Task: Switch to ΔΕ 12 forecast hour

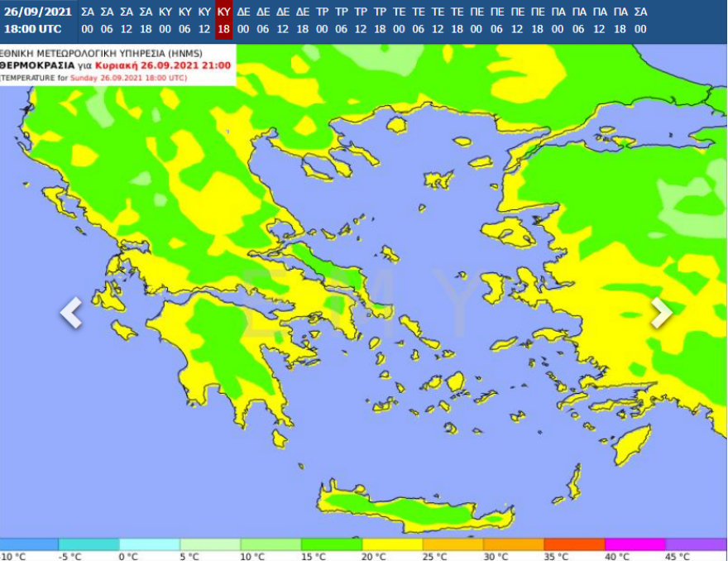Action: pyautogui.click(x=283, y=20)
